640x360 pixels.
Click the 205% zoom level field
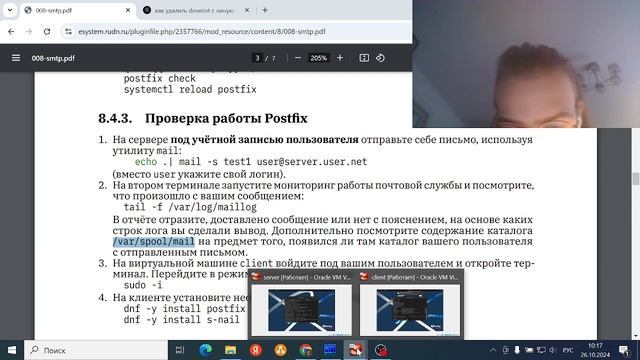tap(318, 58)
